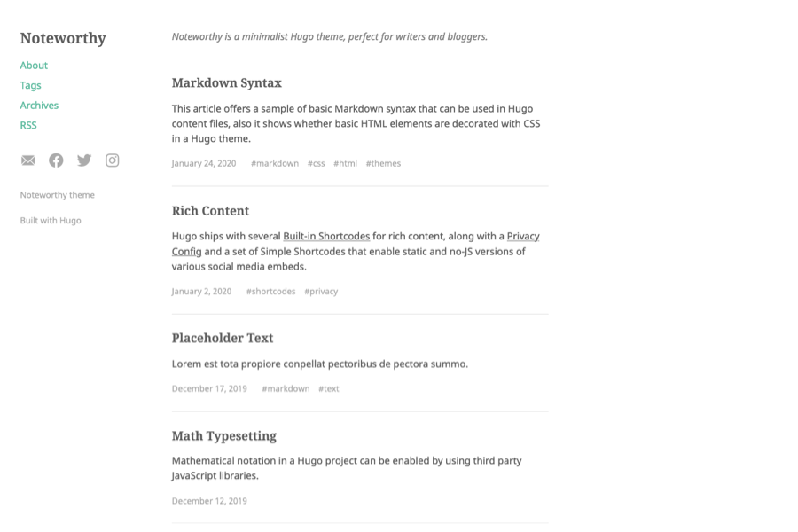Image resolution: width=798 pixels, height=532 pixels.
Task: Filter by the #shortcodes tag
Action: click(x=270, y=292)
